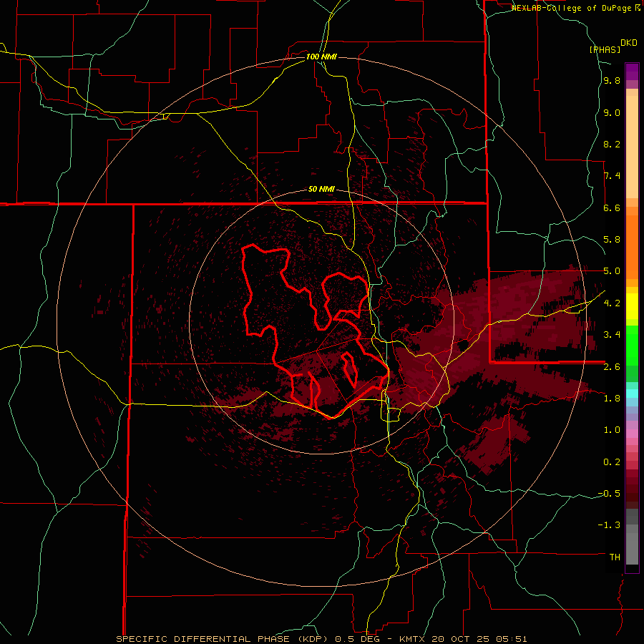The image size is (644, 644).
Task: Click the 50 NMI range ring label
Action: pyautogui.click(x=321, y=190)
